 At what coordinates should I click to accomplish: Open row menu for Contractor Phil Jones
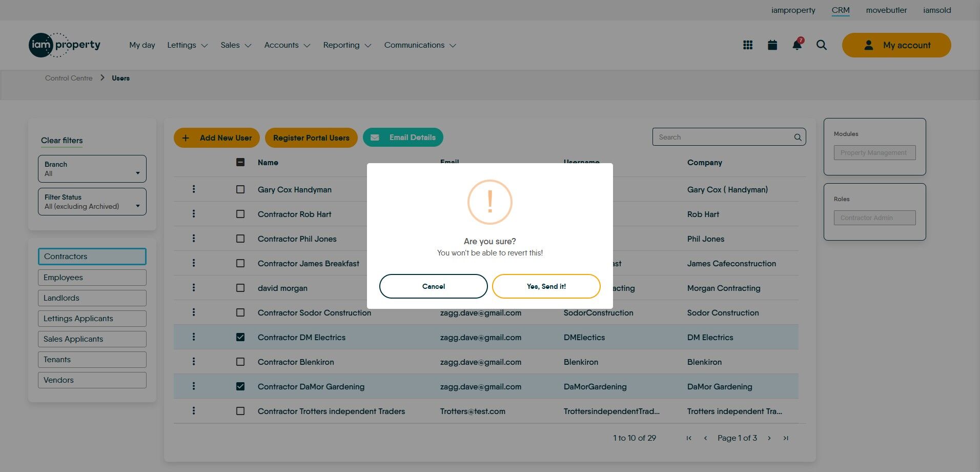pos(194,239)
